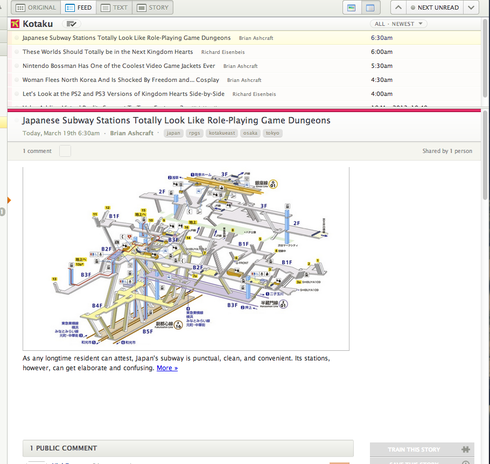Click the commenter avatar box beside 1 comment
This screenshot has width=490, height=464.
[x=65, y=151]
